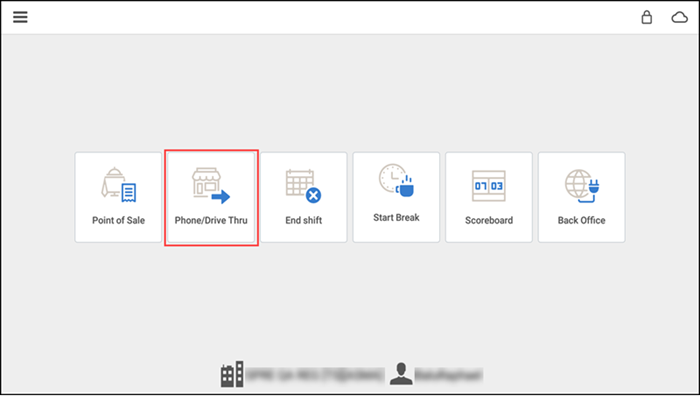Click the blurred store name text

point(315,375)
